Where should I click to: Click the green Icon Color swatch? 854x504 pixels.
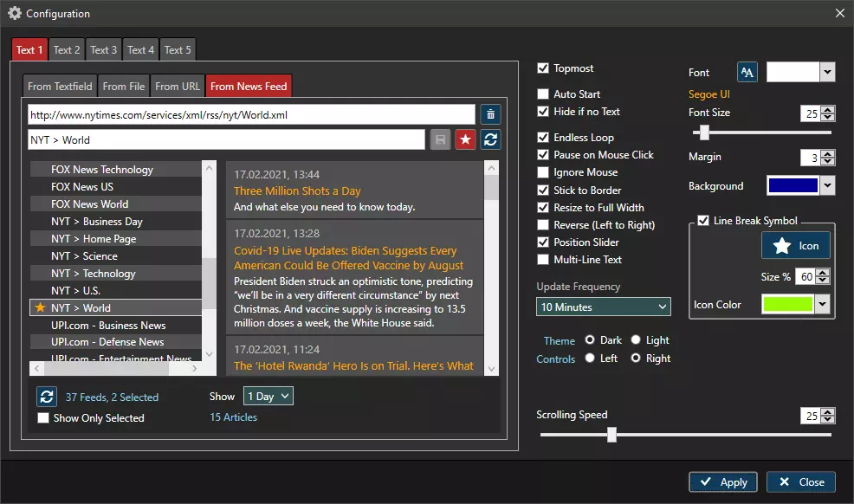[787, 304]
